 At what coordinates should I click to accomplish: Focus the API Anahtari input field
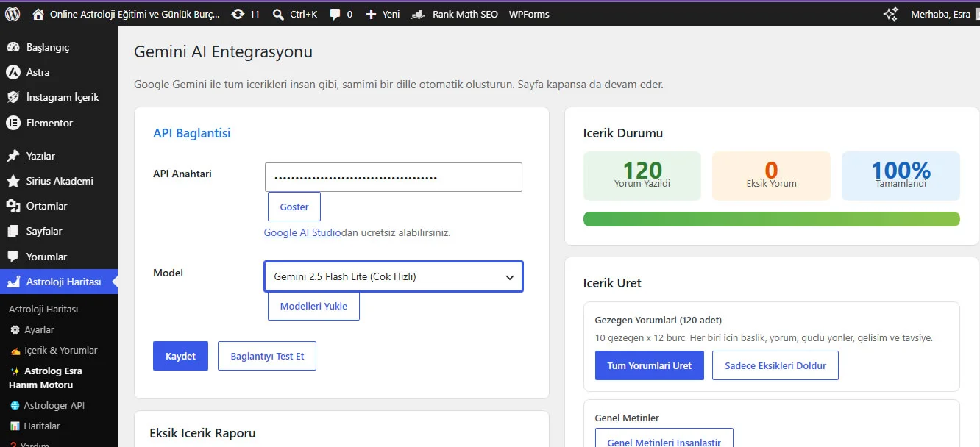click(394, 177)
